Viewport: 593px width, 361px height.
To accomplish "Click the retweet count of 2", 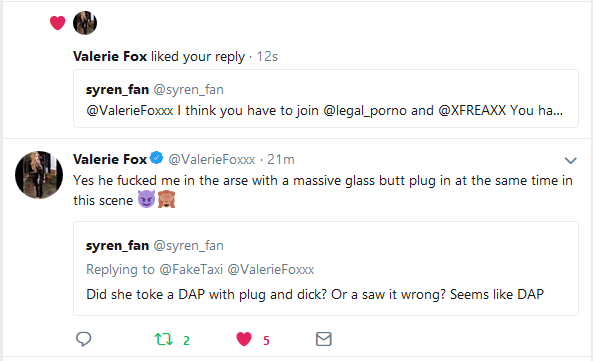I will coord(186,341).
